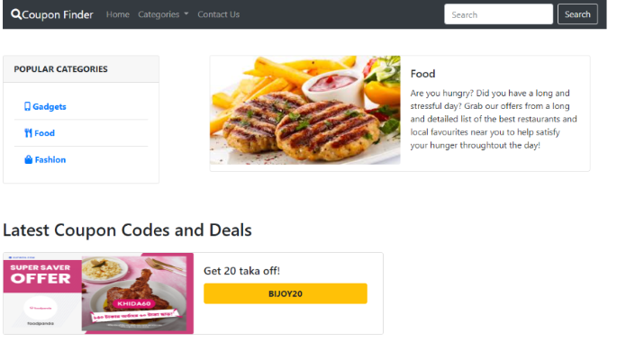Open the Food category link
The width and height of the screenshot is (644, 342).
(40, 133)
